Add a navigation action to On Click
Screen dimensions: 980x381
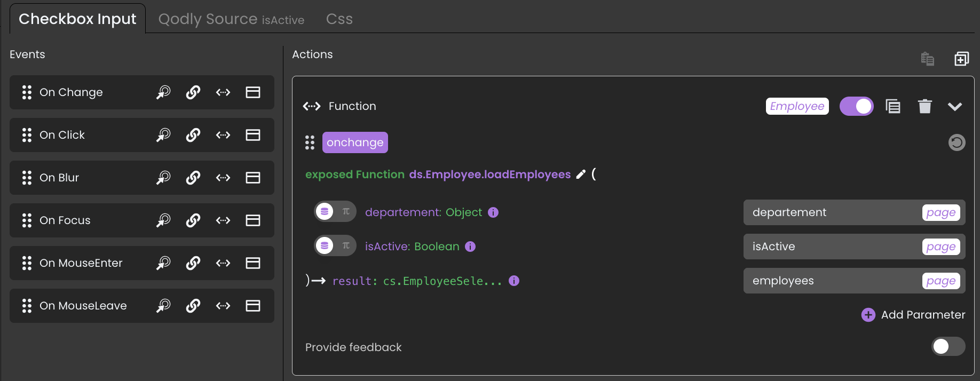(193, 135)
